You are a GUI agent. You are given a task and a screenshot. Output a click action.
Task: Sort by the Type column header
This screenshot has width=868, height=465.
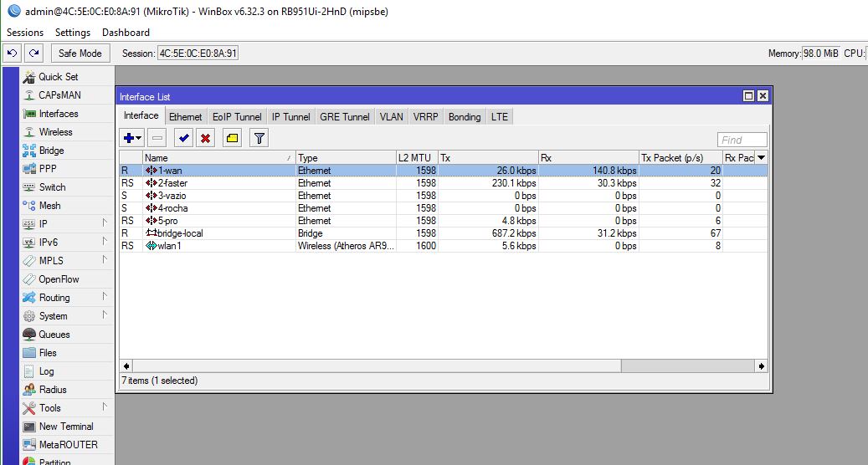(x=346, y=157)
